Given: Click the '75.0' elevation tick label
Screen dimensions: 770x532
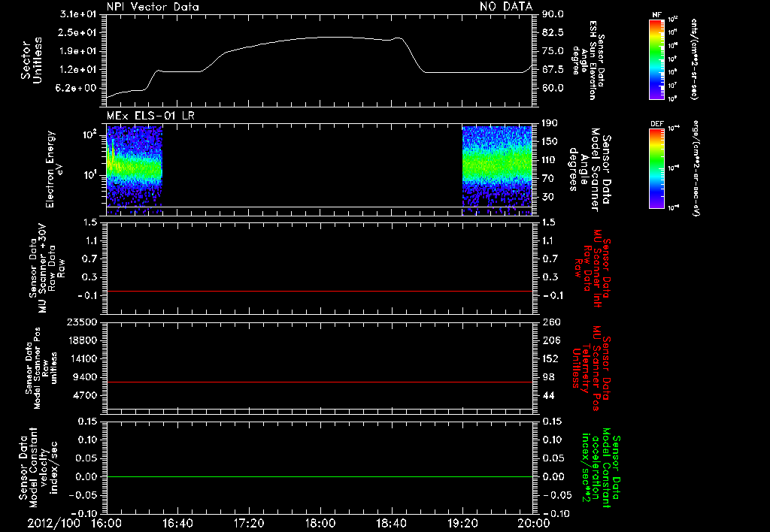Looking at the screenshot, I should point(553,51).
